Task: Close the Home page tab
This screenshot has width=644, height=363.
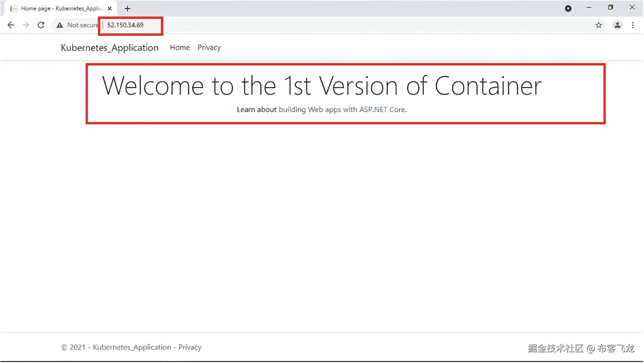Action: point(109,8)
